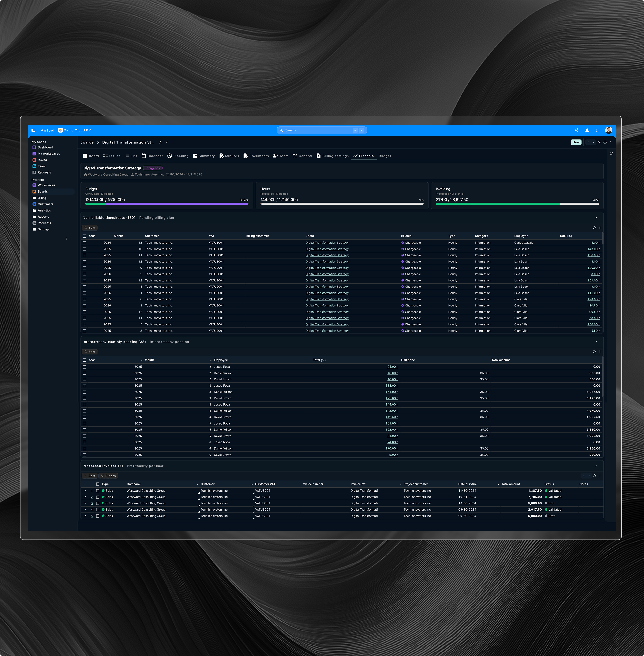Open the comments chat bubble icon
The width and height of the screenshot is (644, 656).
pos(611,153)
